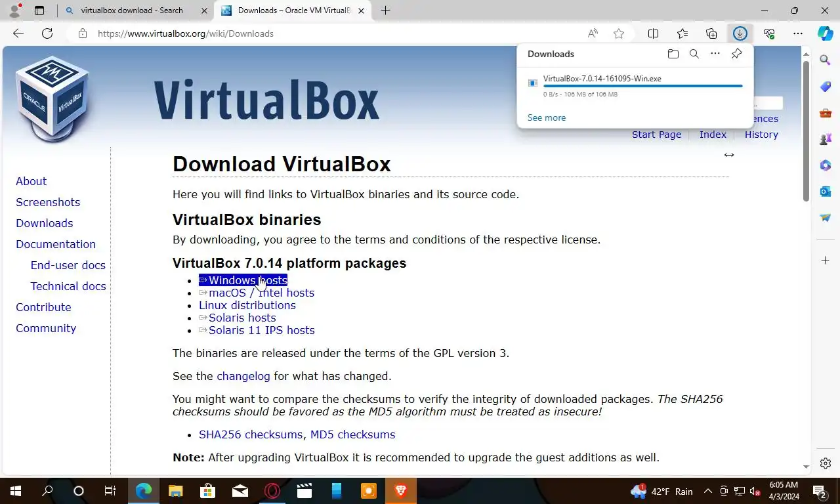840x504 pixels.
Task: Launch Opera from the taskbar
Action: coord(272,491)
